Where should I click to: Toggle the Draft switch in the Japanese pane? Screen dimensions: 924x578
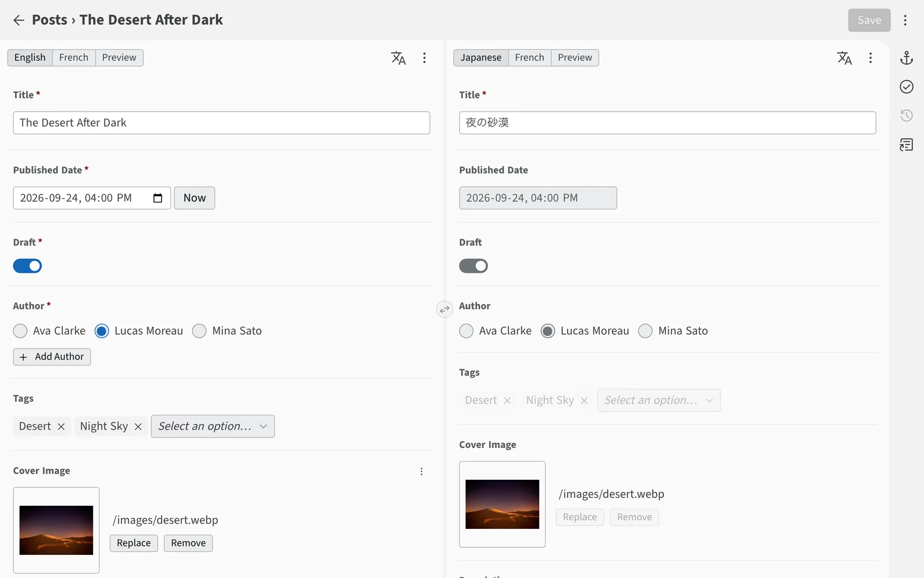(x=474, y=266)
